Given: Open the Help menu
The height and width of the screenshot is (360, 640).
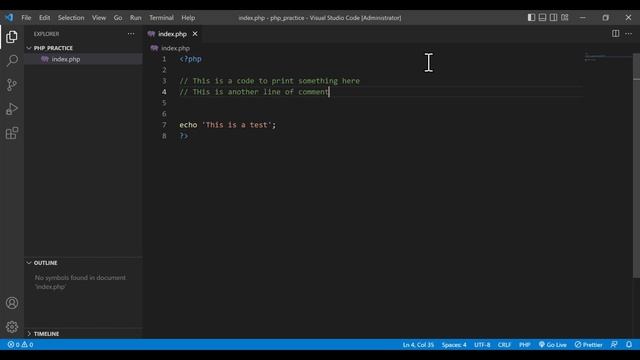Looking at the screenshot, I should 188,18.
